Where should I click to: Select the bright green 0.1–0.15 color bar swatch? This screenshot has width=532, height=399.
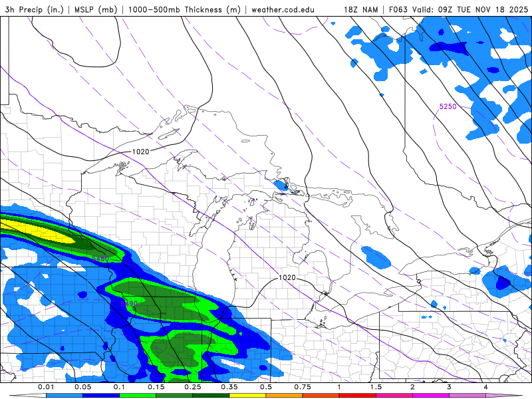(138, 396)
